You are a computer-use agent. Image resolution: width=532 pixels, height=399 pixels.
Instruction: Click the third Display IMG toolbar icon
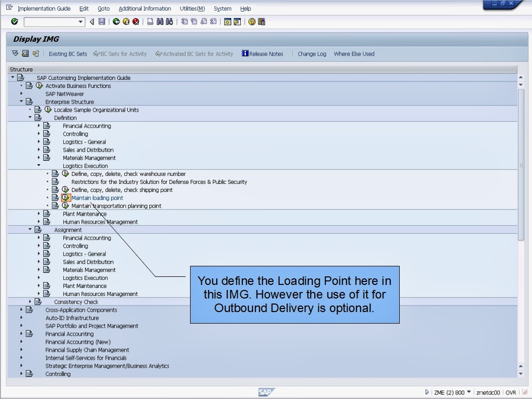click(36, 54)
